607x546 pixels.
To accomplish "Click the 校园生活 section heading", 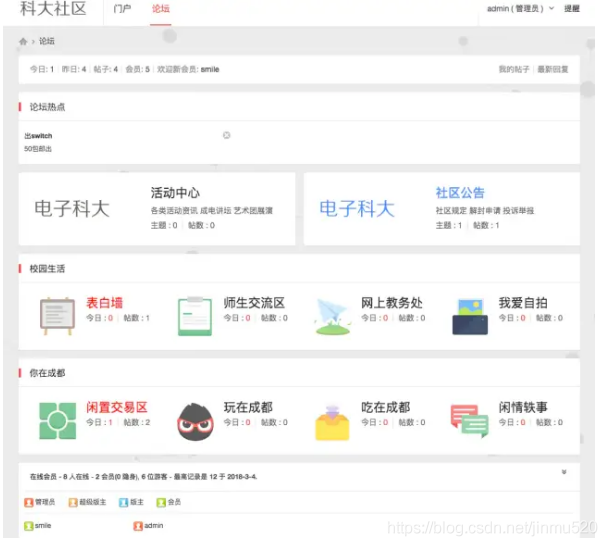I will point(47,269).
